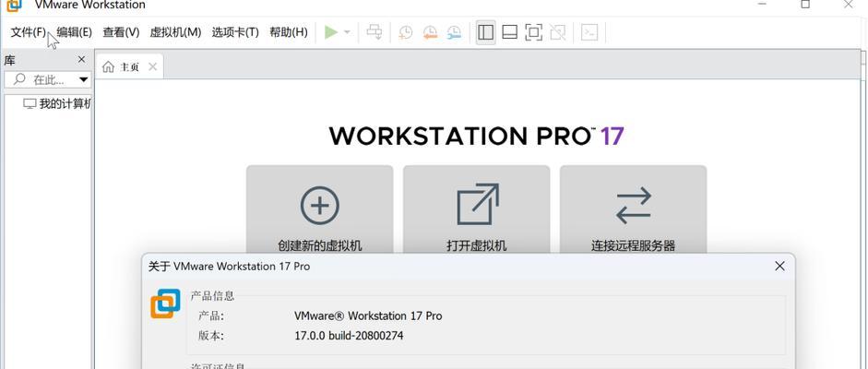Click the 打开虚拟机 tile
Screen dimensions: 868x369
point(477,209)
